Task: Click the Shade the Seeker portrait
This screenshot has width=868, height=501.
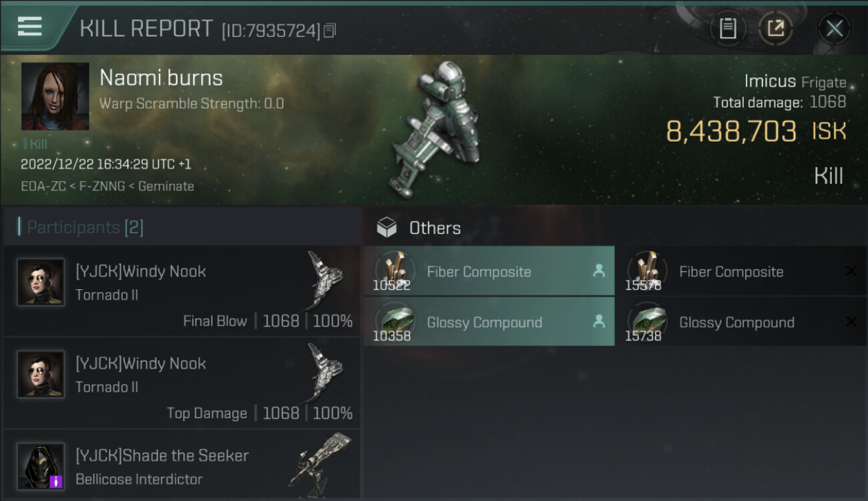Action: [41, 466]
